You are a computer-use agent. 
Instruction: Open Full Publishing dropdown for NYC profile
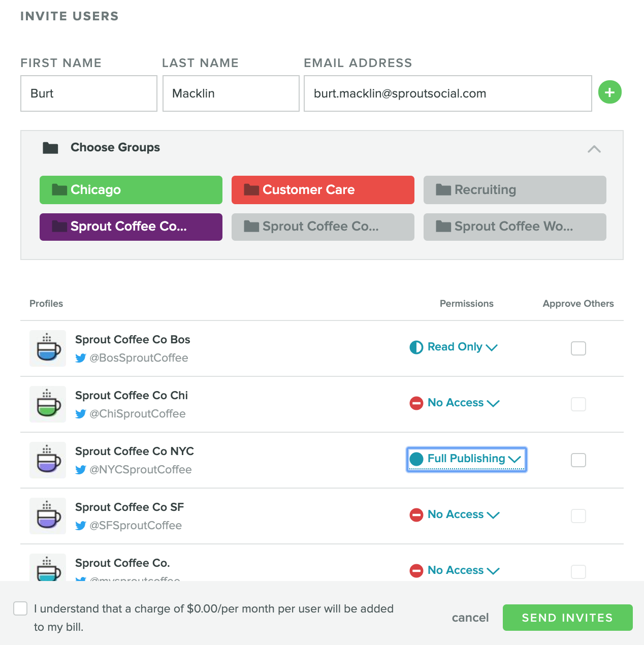466,459
